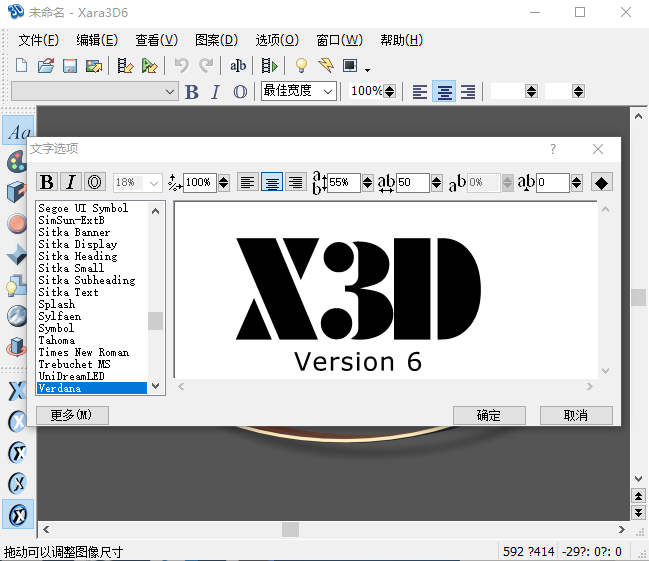Screen dimensions: 649x561
Task: Click the black diamond icon in text dialog
Action: (601, 183)
